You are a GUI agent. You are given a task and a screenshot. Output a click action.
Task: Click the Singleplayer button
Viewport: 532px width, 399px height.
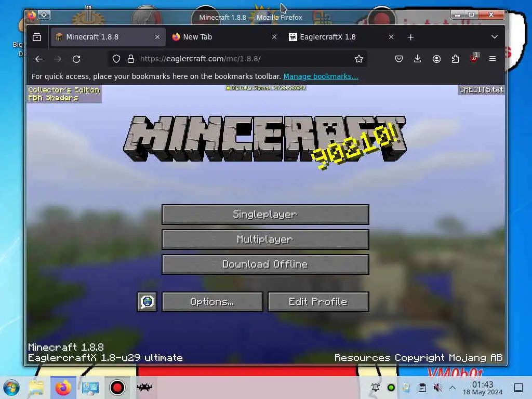coord(265,215)
